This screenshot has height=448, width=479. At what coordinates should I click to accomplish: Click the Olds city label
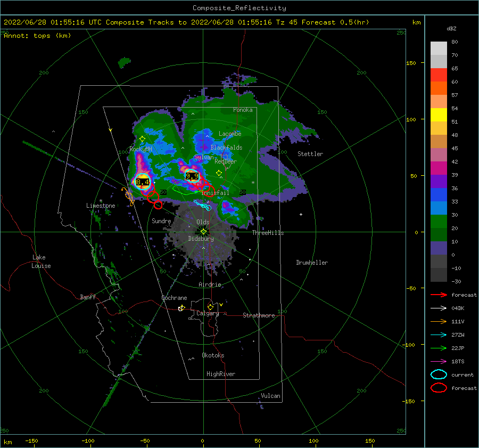pyautogui.click(x=203, y=222)
